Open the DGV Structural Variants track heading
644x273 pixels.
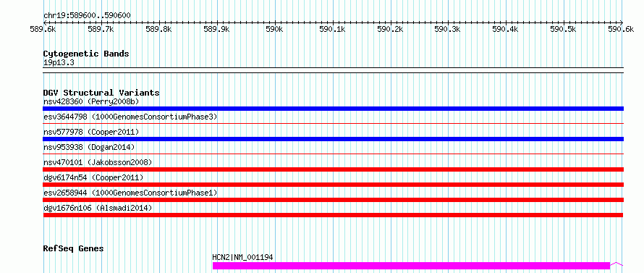[x=101, y=93]
